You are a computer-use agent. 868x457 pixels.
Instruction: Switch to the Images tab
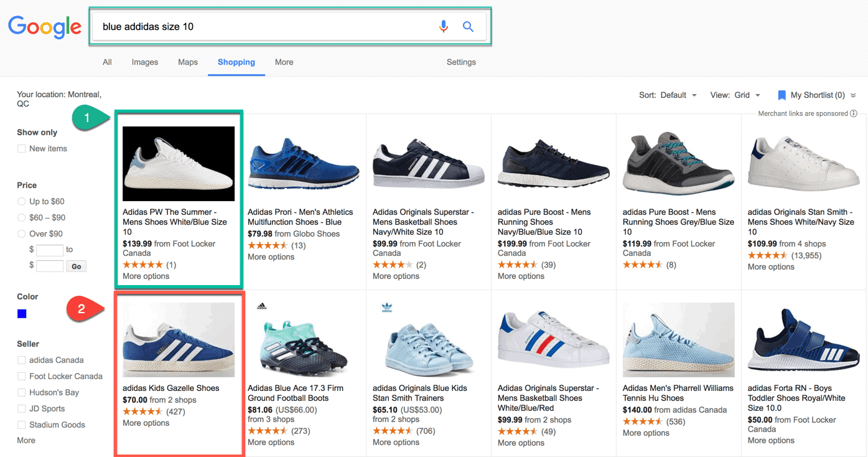coord(145,62)
